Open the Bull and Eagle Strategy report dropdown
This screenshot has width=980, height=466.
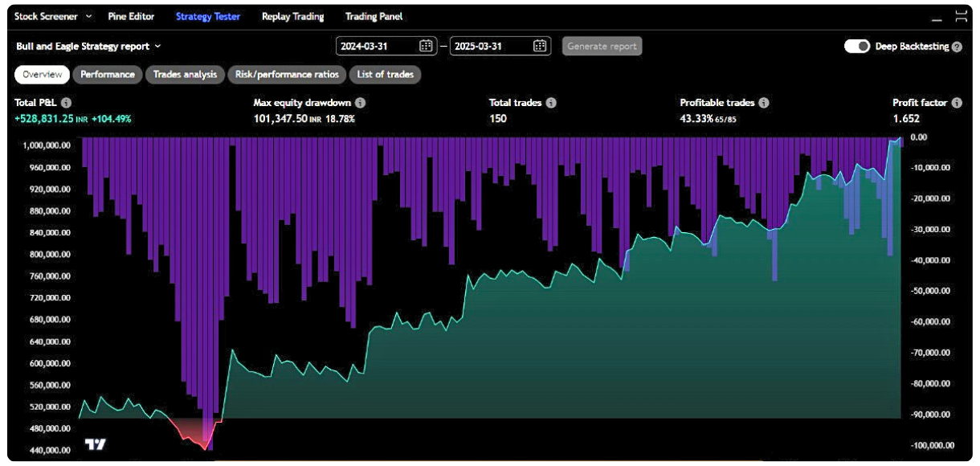(88, 47)
